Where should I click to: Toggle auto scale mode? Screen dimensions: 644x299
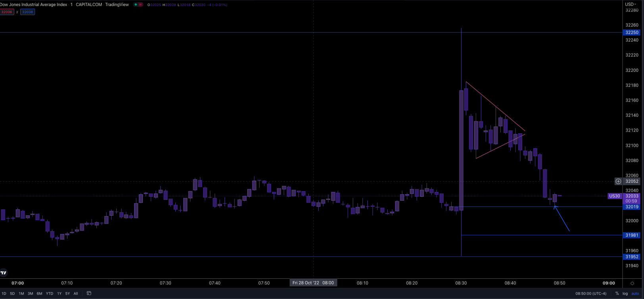(x=635, y=293)
